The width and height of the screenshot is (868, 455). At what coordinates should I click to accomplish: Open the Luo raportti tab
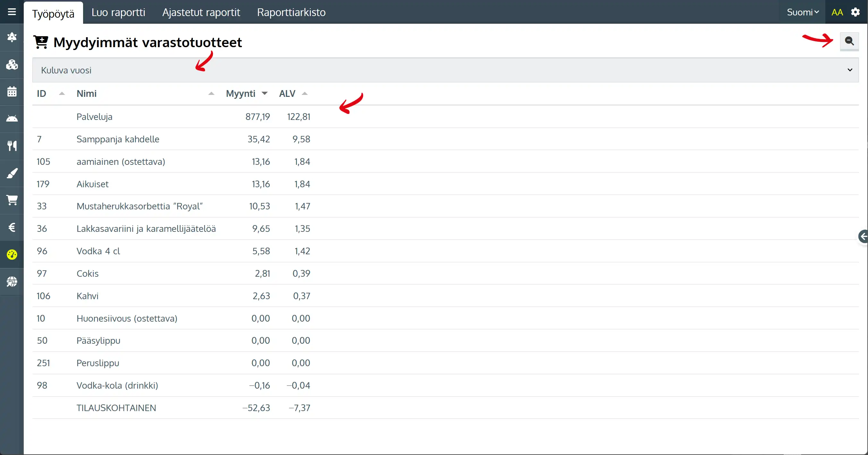click(x=118, y=13)
